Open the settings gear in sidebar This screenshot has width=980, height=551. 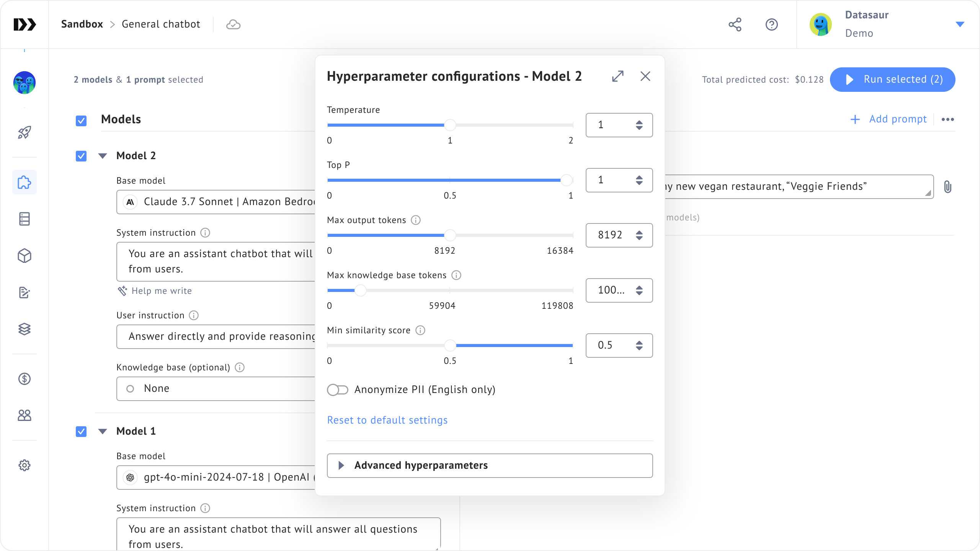click(24, 465)
